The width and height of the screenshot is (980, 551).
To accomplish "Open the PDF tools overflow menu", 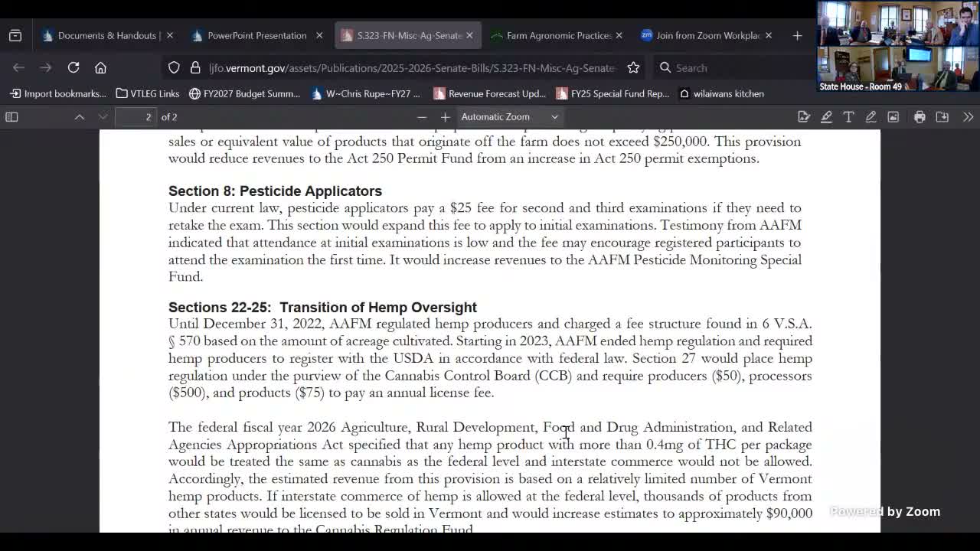I will [x=968, y=117].
